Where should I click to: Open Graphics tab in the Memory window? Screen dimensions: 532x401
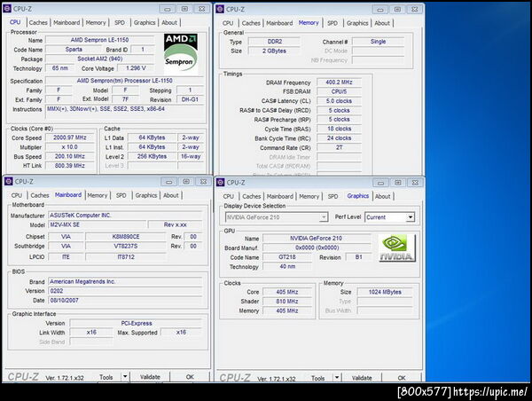click(x=357, y=23)
